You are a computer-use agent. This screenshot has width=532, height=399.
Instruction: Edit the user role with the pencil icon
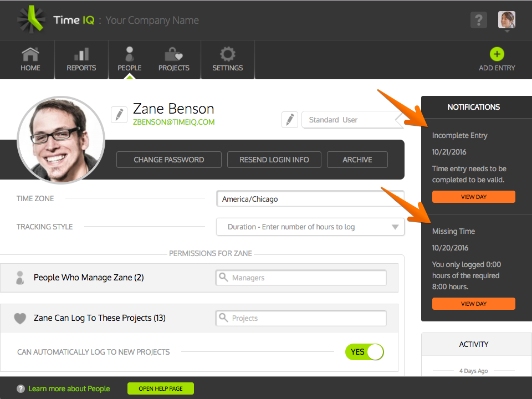290,120
